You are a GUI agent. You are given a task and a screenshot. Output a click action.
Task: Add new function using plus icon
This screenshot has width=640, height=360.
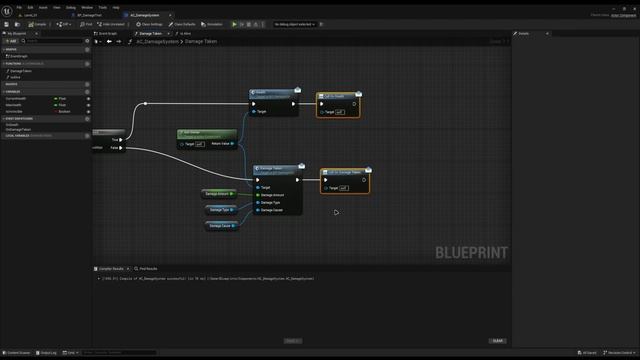click(x=87, y=64)
